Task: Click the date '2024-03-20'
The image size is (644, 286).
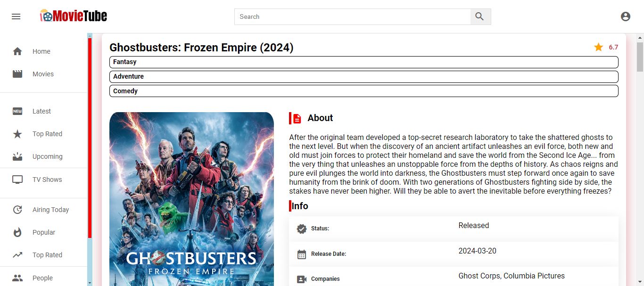Action: [x=478, y=251]
